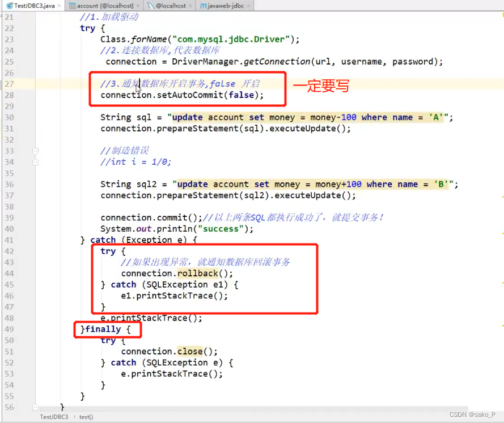Click DriverManager.getConnection call on line 25
504x423 pixels.
[x=307, y=62]
